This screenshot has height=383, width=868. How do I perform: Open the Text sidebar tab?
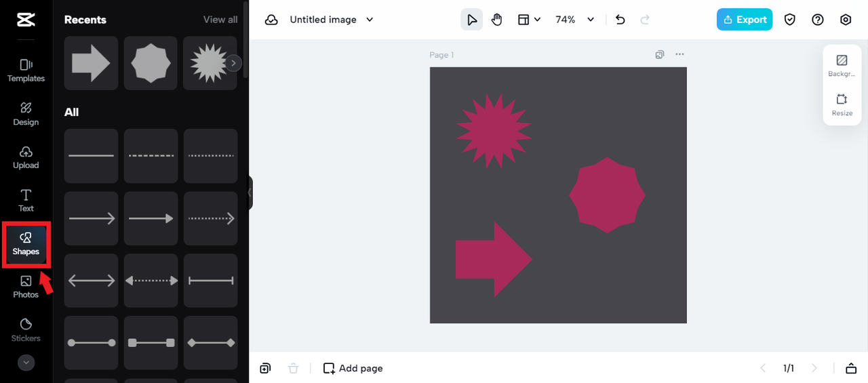[26, 201]
